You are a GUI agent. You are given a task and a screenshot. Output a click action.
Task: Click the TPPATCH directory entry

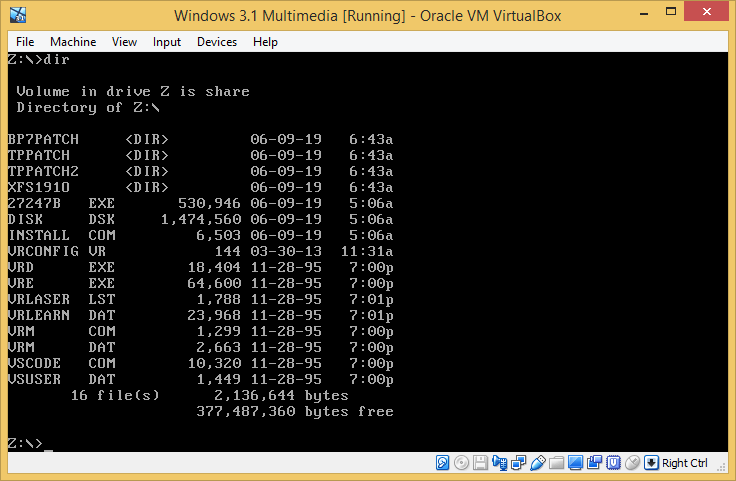click(200, 155)
